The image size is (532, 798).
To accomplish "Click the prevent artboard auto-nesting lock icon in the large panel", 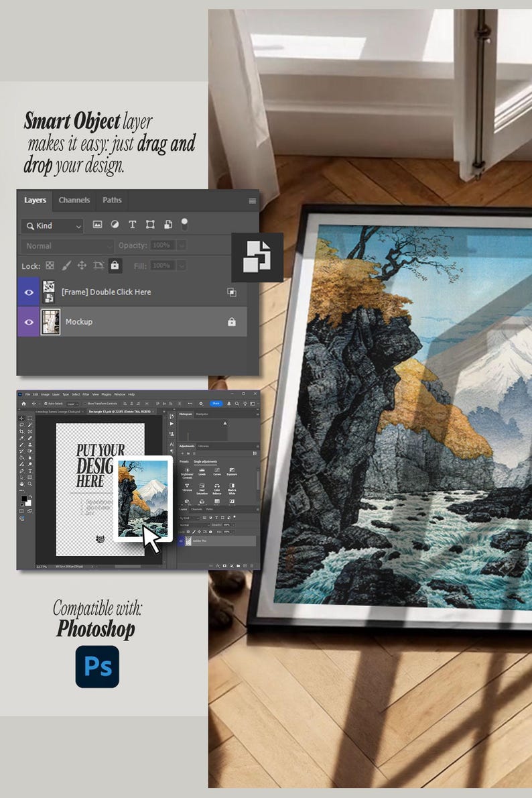I will tap(98, 266).
